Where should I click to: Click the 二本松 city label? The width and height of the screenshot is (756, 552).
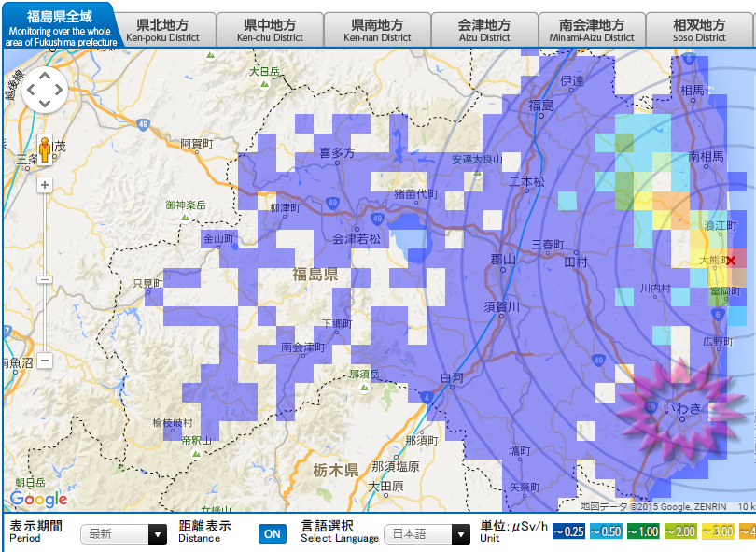click(527, 181)
